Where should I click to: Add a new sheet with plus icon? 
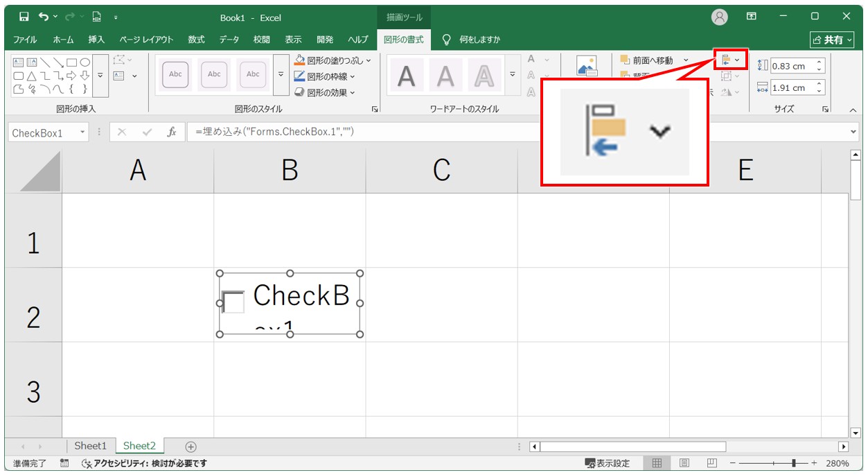coord(191,447)
